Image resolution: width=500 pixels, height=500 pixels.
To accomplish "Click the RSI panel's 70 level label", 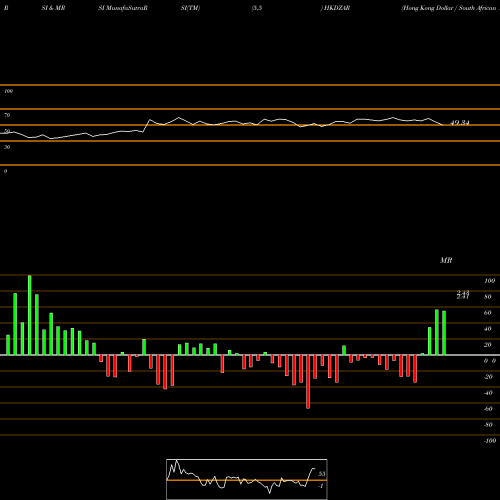I will click(7, 115).
